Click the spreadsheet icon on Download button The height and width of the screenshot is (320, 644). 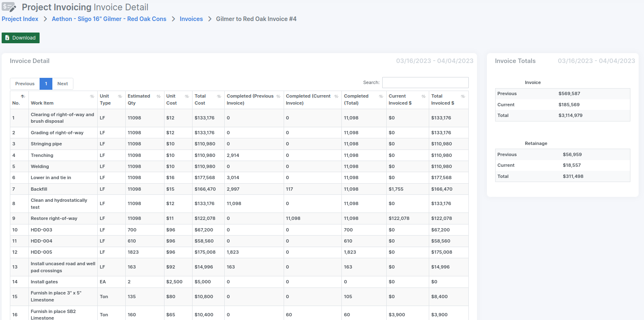point(7,38)
